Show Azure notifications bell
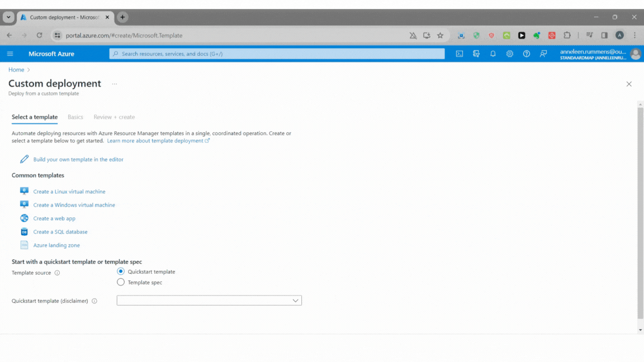The height and width of the screenshot is (362, 644). tap(493, 54)
